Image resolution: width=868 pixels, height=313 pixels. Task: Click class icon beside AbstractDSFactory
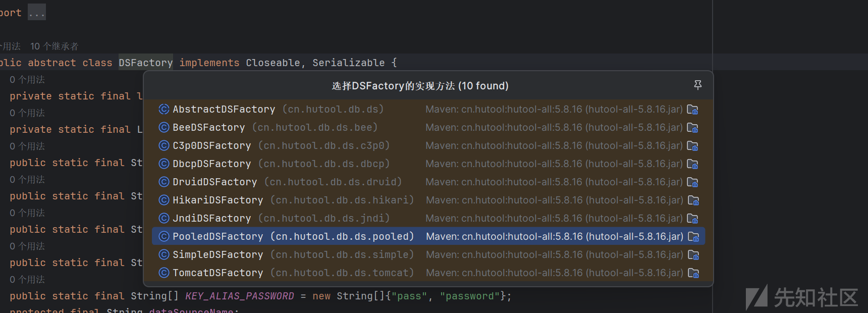click(164, 109)
